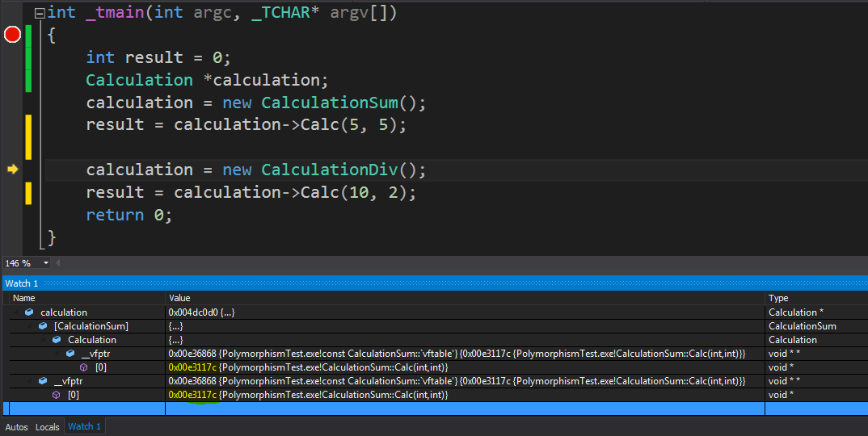Remove the red breakpoint marker in the margin
Image resolution: width=868 pixels, height=436 pixels.
[12, 35]
